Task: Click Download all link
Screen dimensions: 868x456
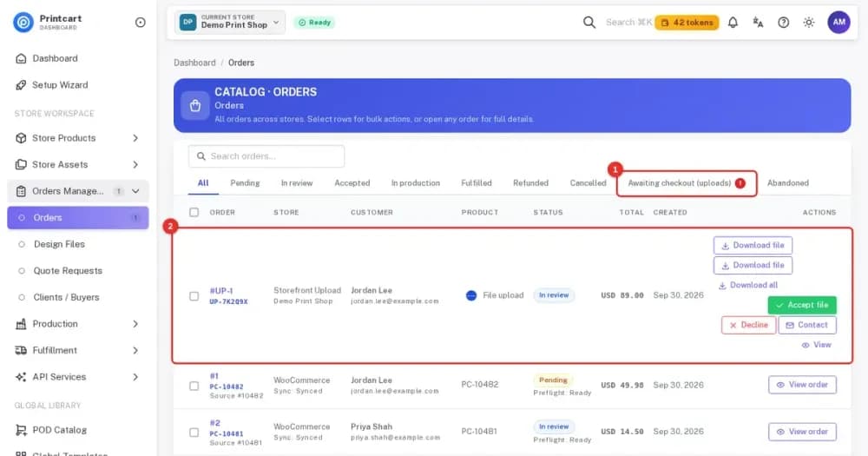Action: [748, 285]
